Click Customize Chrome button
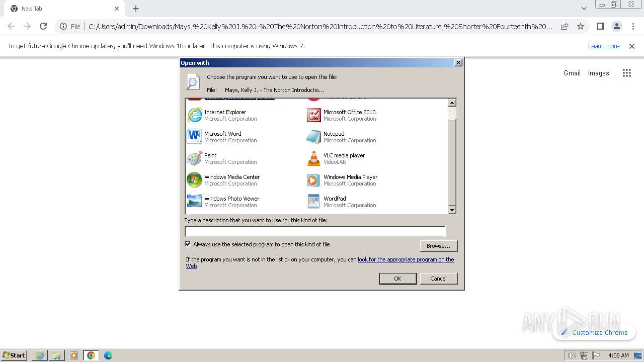 pyautogui.click(x=594, y=332)
